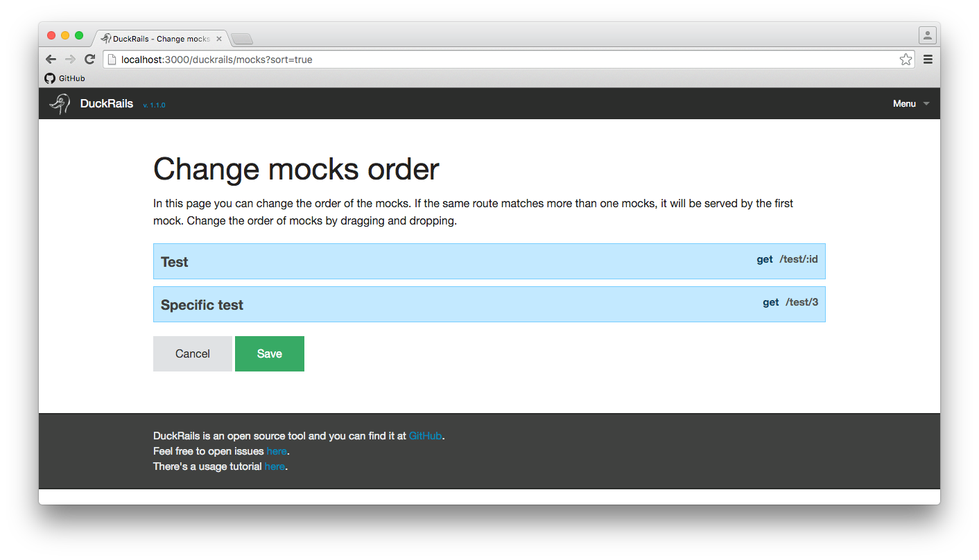The height and width of the screenshot is (560, 979).
Task: Open the GitHub bookmark in the bookmarks bar
Action: pyautogui.click(x=65, y=78)
